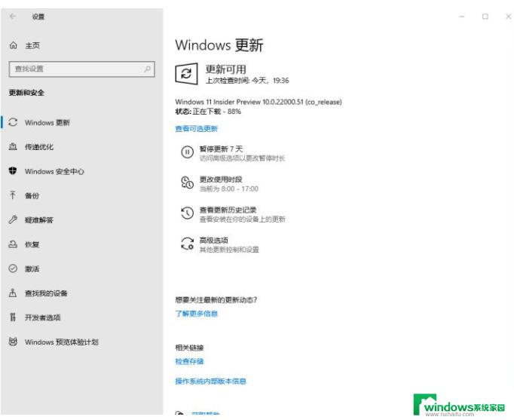Open the 主页 home icon

[x=13, y=45]
